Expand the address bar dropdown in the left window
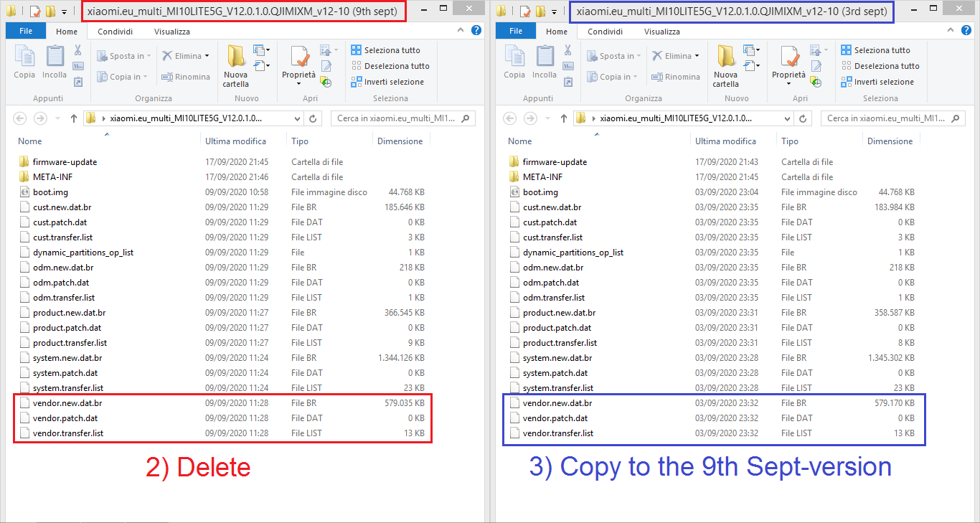Image resolution: width=980 pixels, height=523 pixels. coord(296,119)
